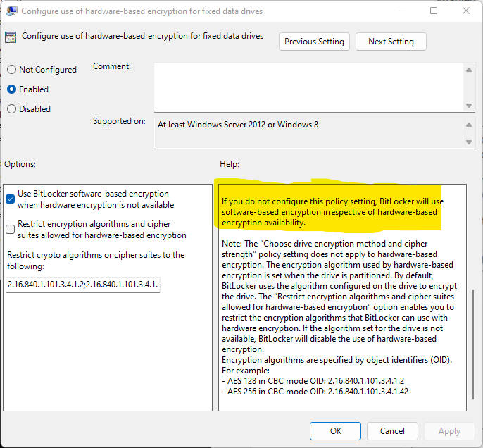Click the 'Encryption algorithms are specified by object identifiers' line
This screenshot has width=483, height=448.
(337, 360)
